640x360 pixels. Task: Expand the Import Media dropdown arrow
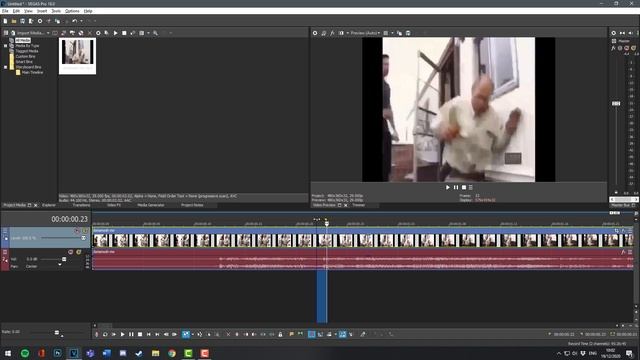pyautogui.click(x=48, y=33)
